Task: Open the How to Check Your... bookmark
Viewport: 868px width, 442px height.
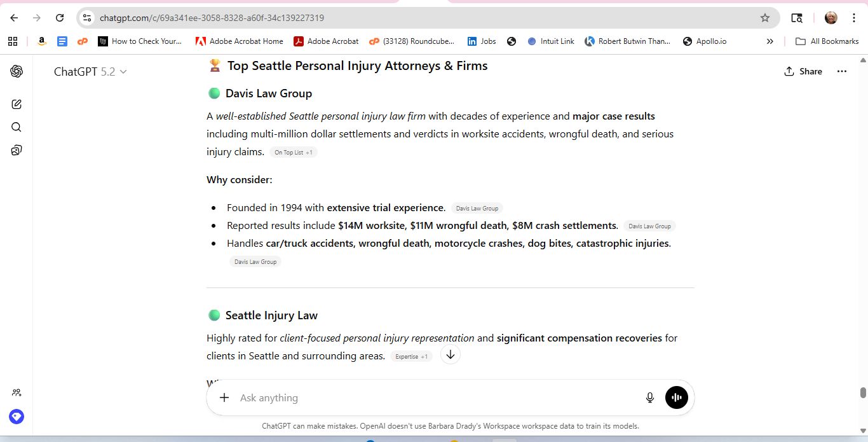Action: coord(140,41)
